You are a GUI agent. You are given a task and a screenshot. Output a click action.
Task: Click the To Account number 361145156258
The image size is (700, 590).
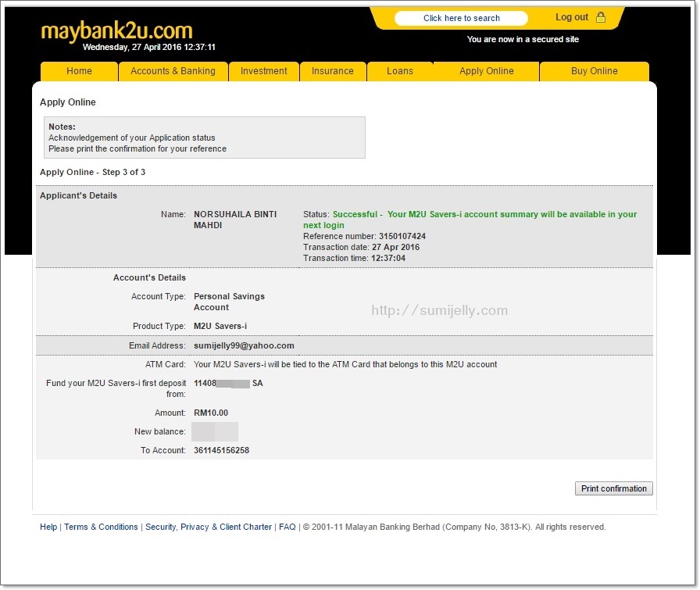pos(221,450)
